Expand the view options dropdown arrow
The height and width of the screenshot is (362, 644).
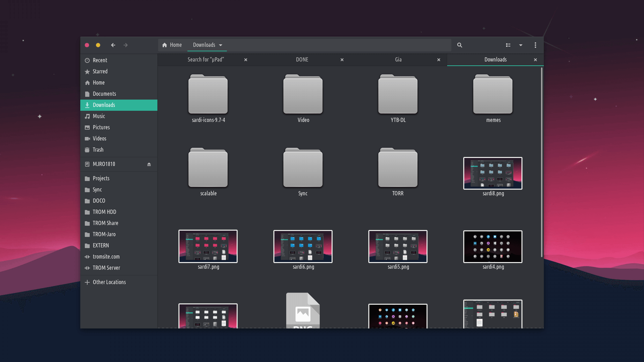[x=520, y=45]
